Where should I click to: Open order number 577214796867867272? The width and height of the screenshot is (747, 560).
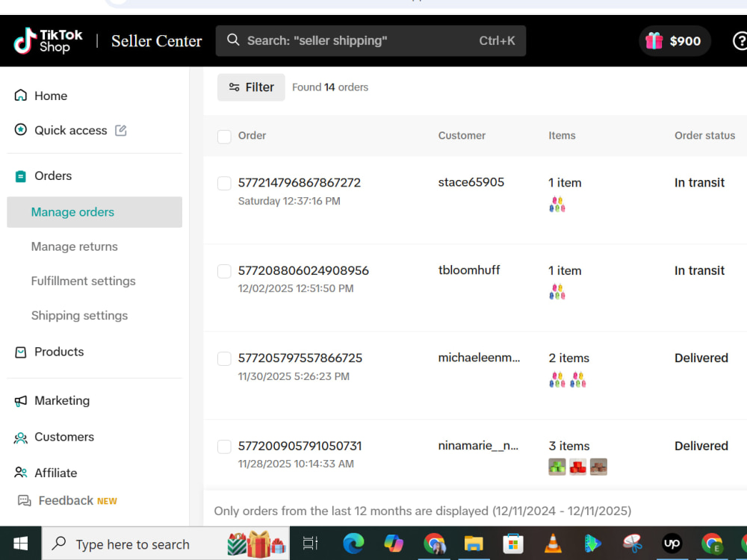[300, 183]
